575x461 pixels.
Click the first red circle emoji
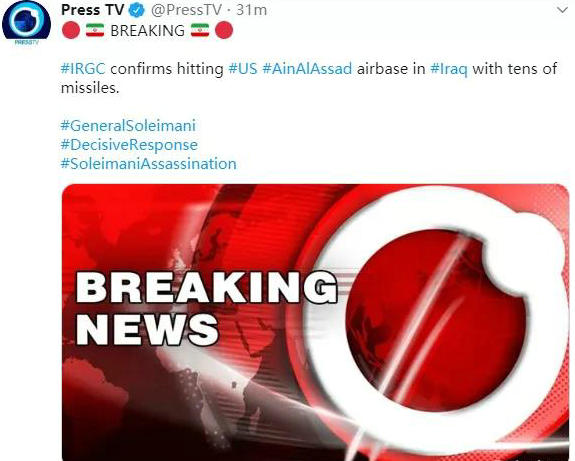(71, 30)
